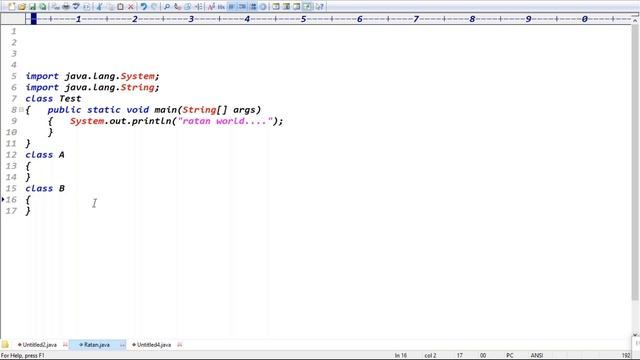Click on the "class Test" code line
Image resolution: width=640 pixels, height=360 pixels.
pos(53,98)
